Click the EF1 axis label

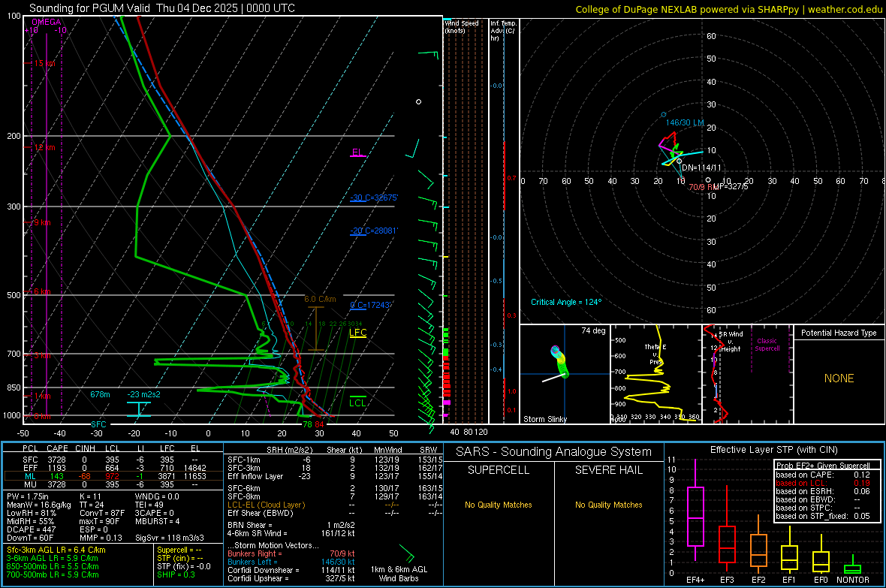point(789,580)
